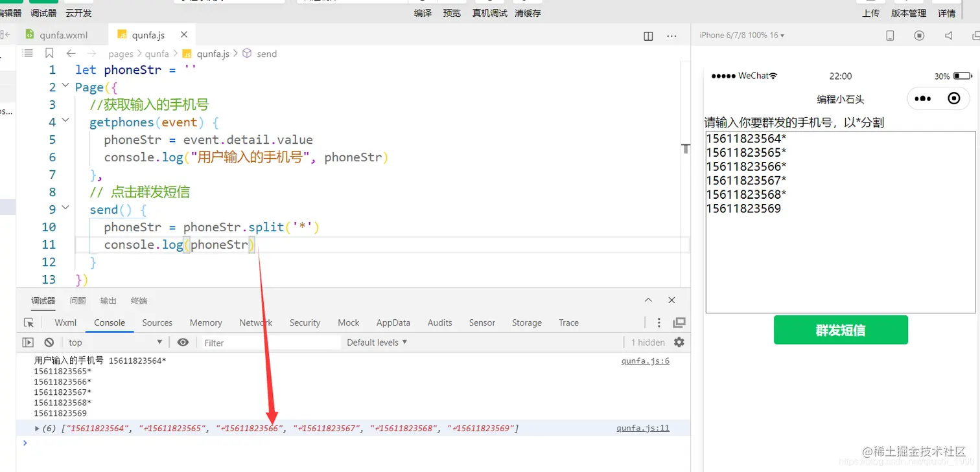Clear the console with the ban icon
This screenshot has width=980, height=472.
click(x=49, y=343)
